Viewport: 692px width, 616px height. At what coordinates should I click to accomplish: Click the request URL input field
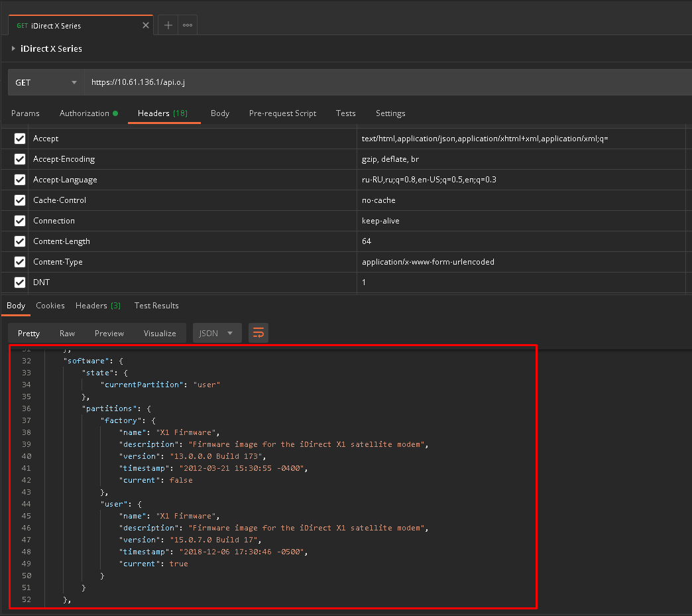tap(384, 83)
